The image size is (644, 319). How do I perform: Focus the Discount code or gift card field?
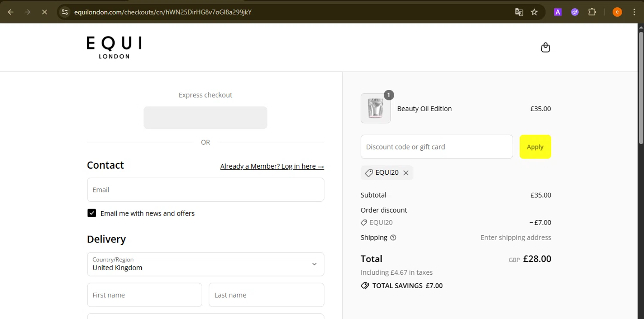437,147
